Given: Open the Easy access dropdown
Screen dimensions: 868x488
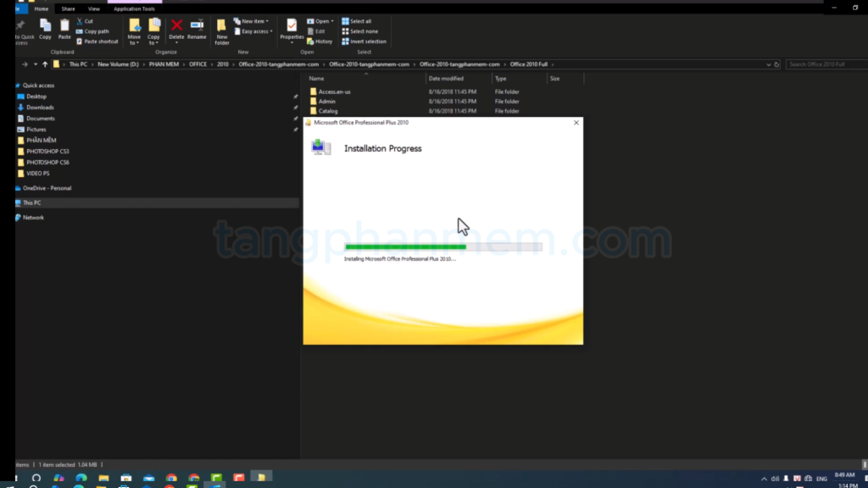Looking at the screenshot, I should coord(253,31).
